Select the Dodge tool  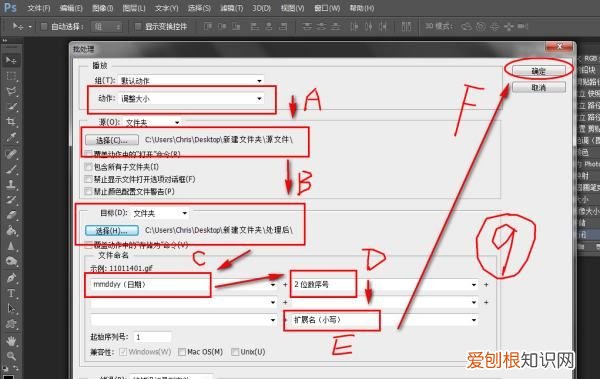click(x=11, y=261)
